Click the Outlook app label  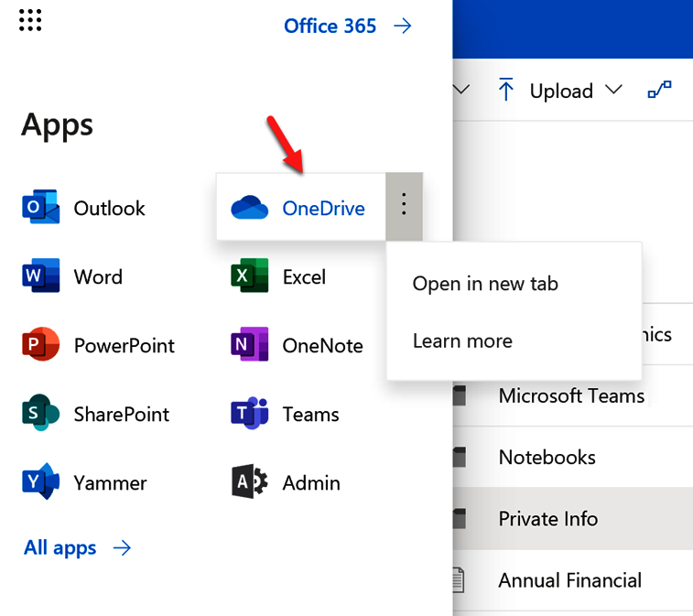coord(109,209)
